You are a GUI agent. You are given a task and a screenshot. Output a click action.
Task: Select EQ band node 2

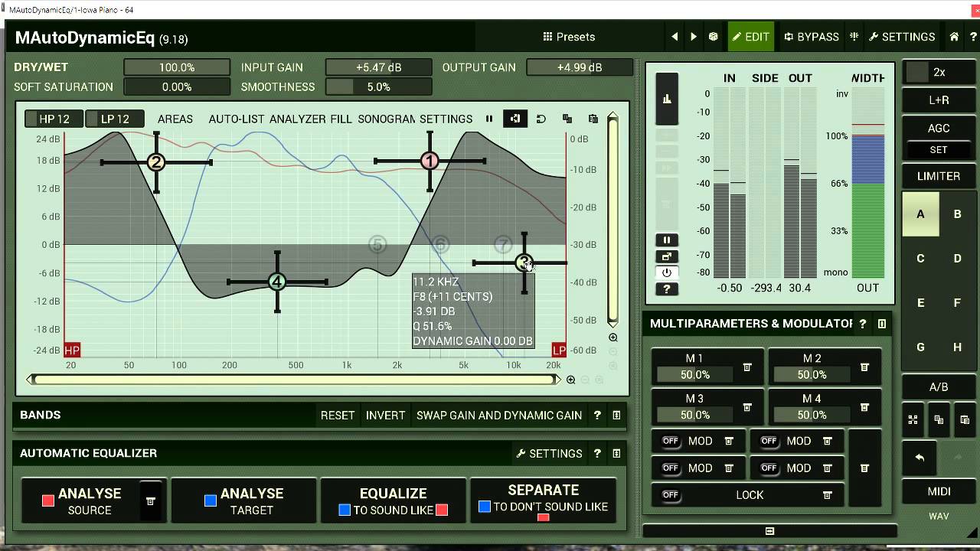156,162
